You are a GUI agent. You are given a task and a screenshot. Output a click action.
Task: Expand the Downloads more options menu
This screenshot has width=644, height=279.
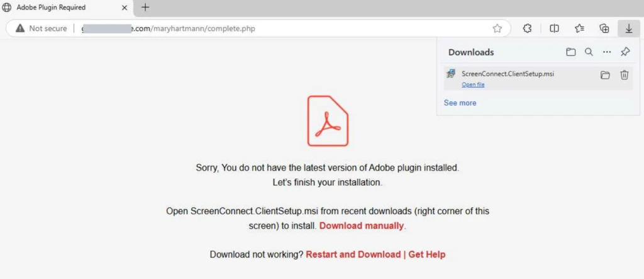(606, 52)
